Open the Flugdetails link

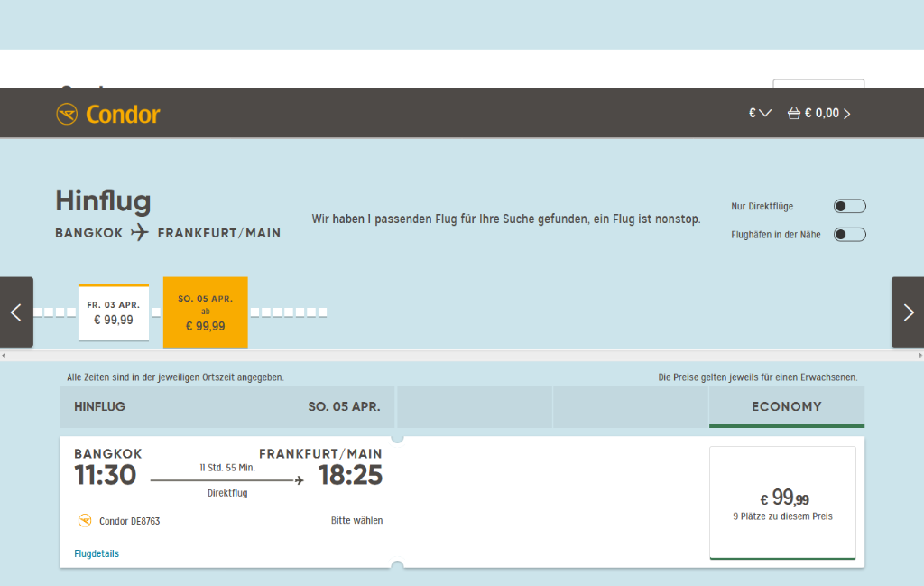pos(97,553)
